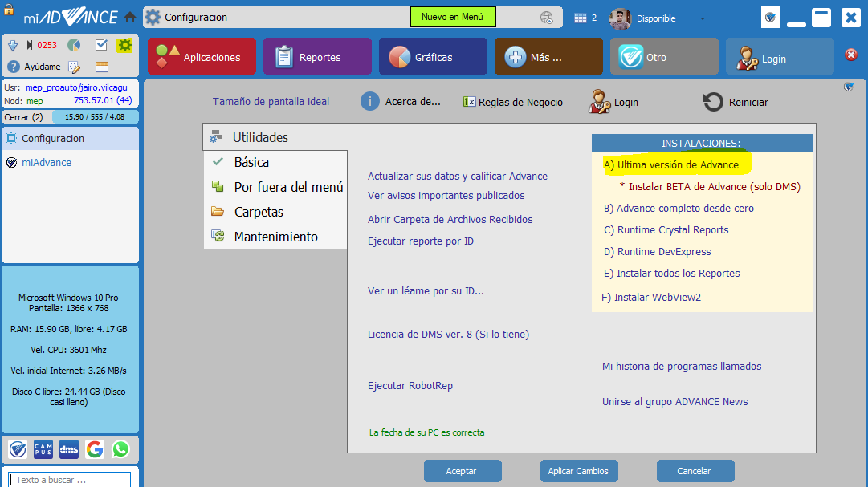The width and height of the screenshot is (868, 487).
Task: Open the pie chart icon in side toolbar
Action: (74, 45)
